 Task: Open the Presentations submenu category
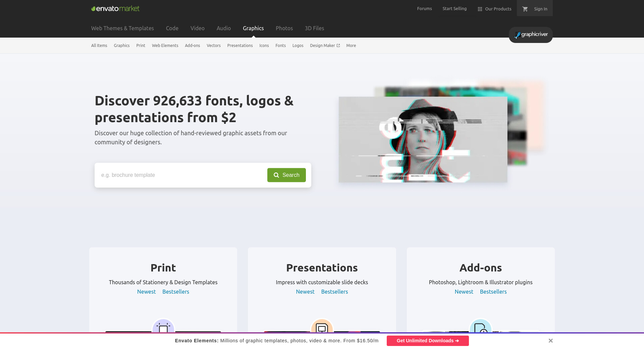(x=240, y=45)
